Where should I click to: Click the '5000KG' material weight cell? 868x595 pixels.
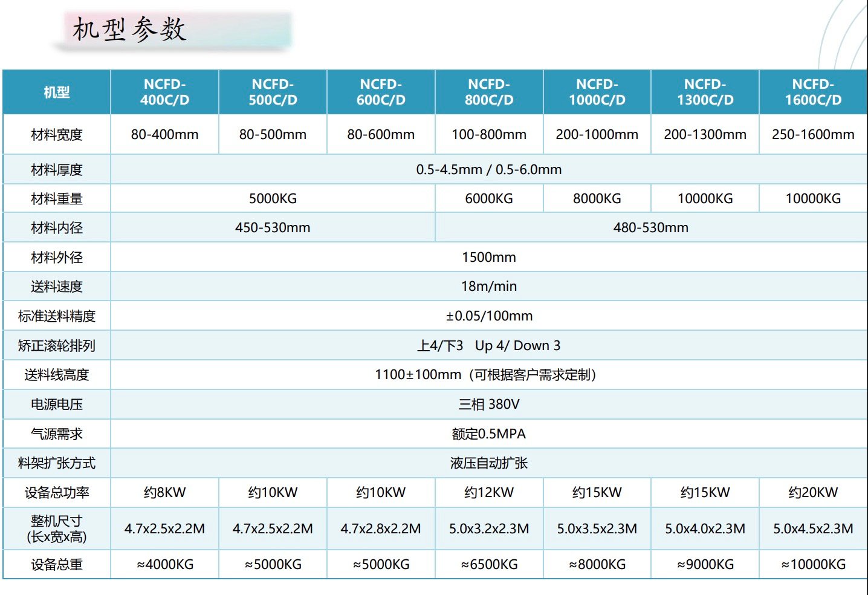[273, 198]
